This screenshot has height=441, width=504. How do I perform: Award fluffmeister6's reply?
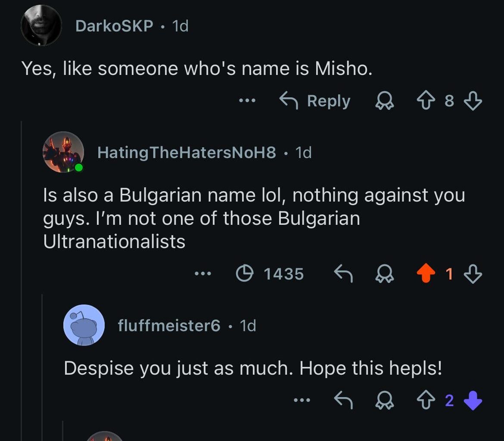(x=385, y=400)
